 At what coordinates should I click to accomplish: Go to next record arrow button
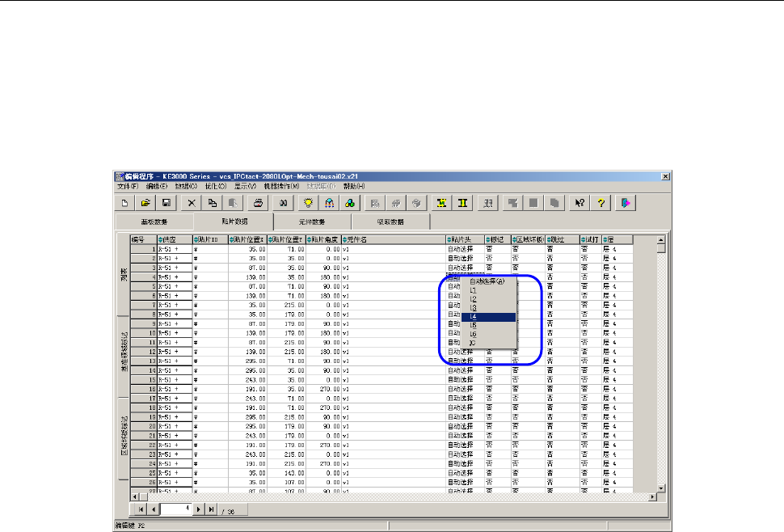[x=198, y=509]
